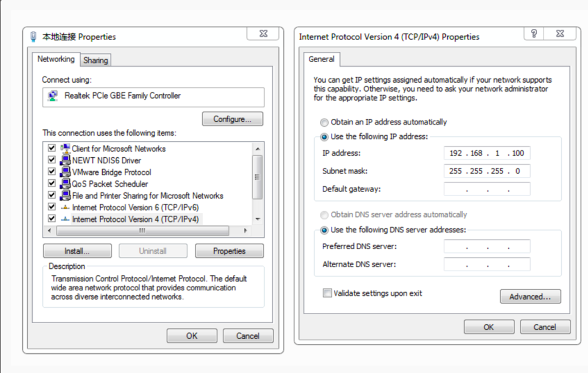Screen dimensions: 588x373
Task: Select File and Printer Sharing row text
Action: (x=147, y=196)
